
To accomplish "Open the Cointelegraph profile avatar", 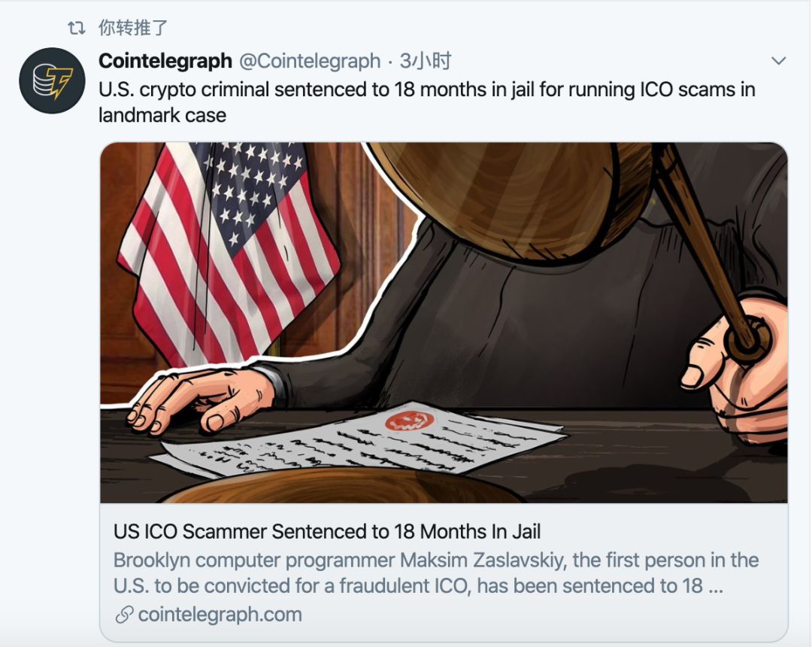I will (52, 80).
